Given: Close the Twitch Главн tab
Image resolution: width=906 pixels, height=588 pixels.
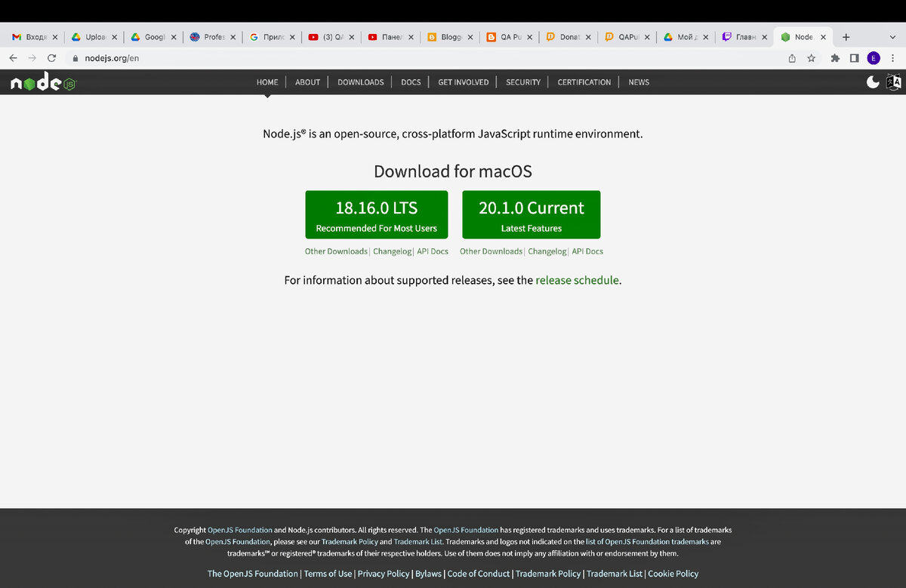Looking at the screenshot, I should click(x=764, y=37).
